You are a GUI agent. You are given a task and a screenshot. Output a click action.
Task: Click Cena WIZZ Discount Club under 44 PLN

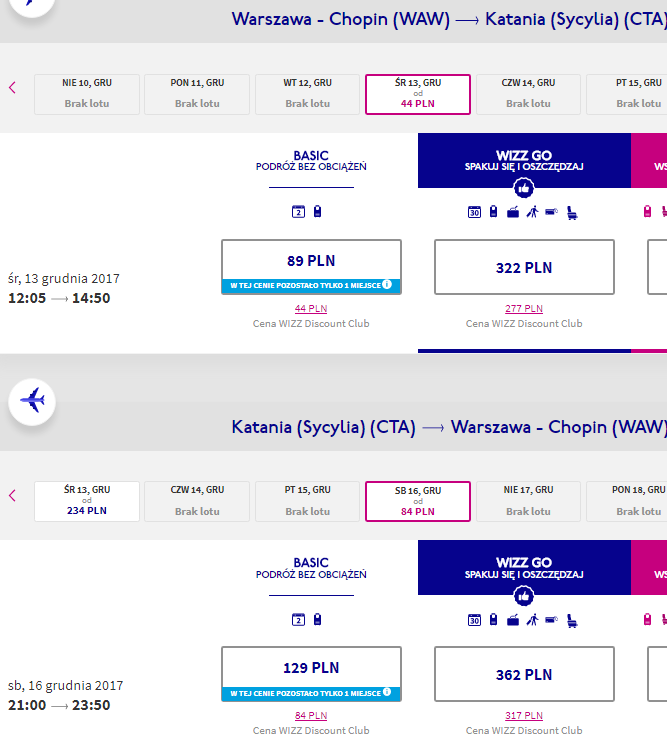(x=311, y=324)
